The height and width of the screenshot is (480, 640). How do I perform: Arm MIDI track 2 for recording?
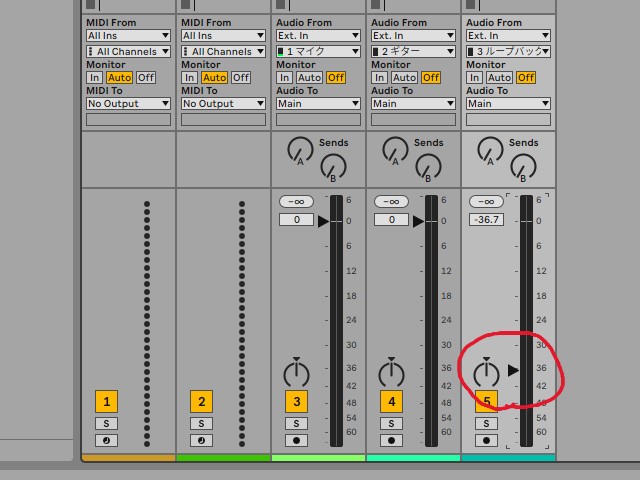pos(201,440)
